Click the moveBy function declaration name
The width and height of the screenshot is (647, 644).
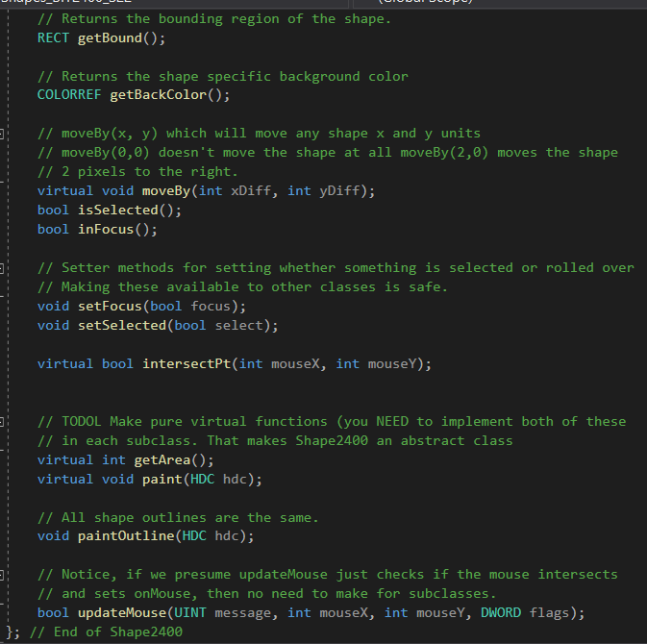pyautogui.click(x=166, y=191)
